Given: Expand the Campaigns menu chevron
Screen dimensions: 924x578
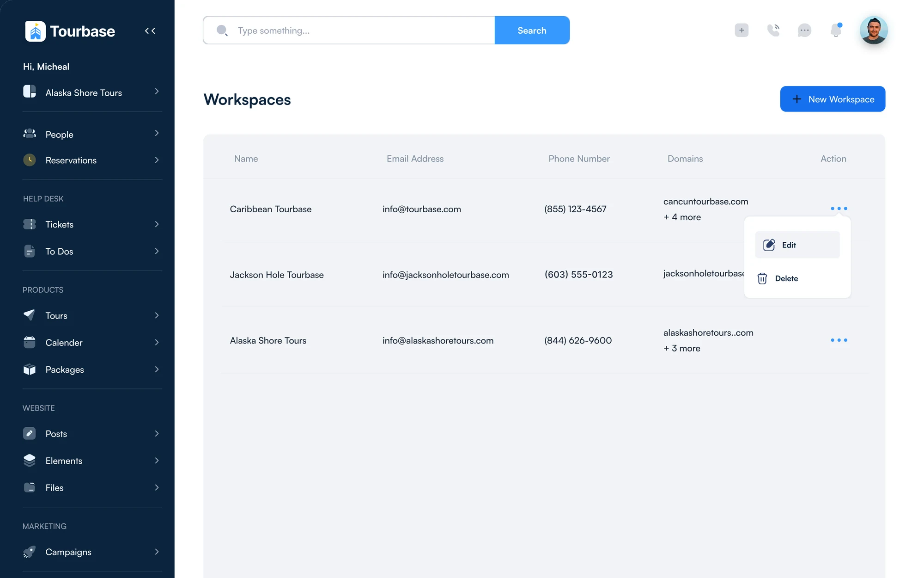Looking at the screenshot, I should point(157,552).
